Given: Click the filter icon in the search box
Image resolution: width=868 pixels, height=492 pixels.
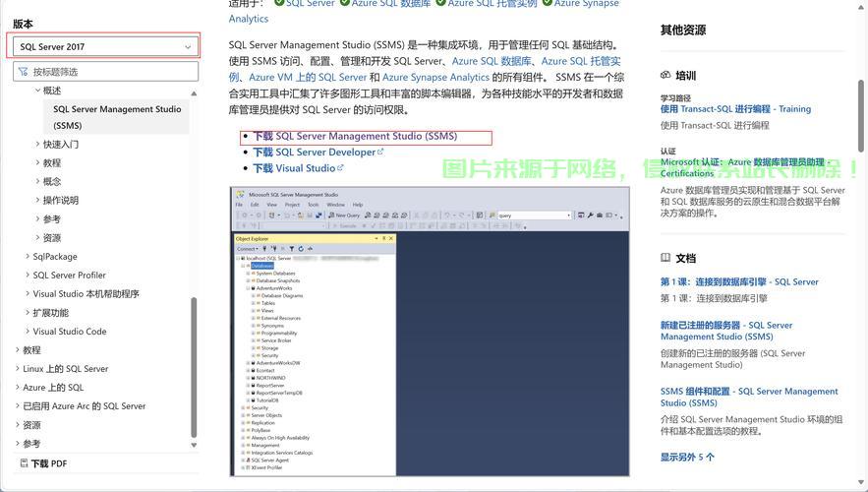Looking at the screenshot, I should [24, 72].
